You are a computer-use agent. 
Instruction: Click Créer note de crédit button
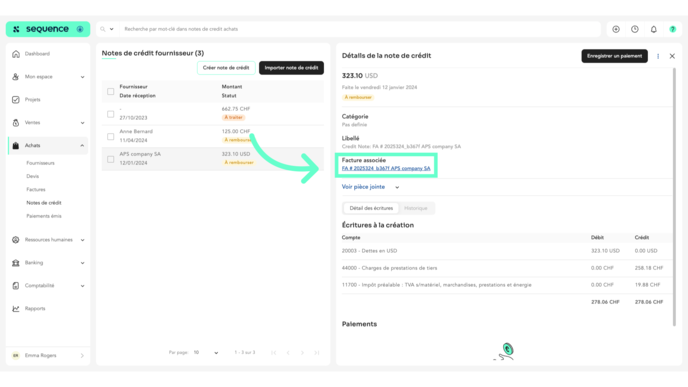[x=226, y=68]
